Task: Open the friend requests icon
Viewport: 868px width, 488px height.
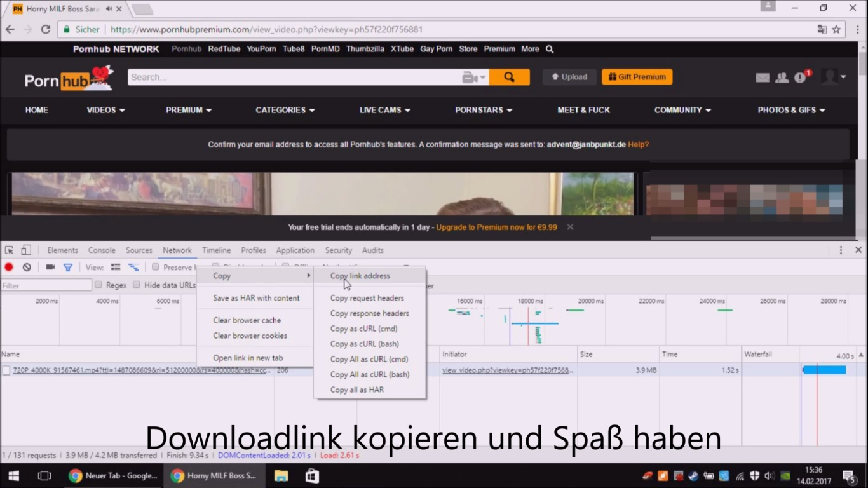Action: [782, 78]
